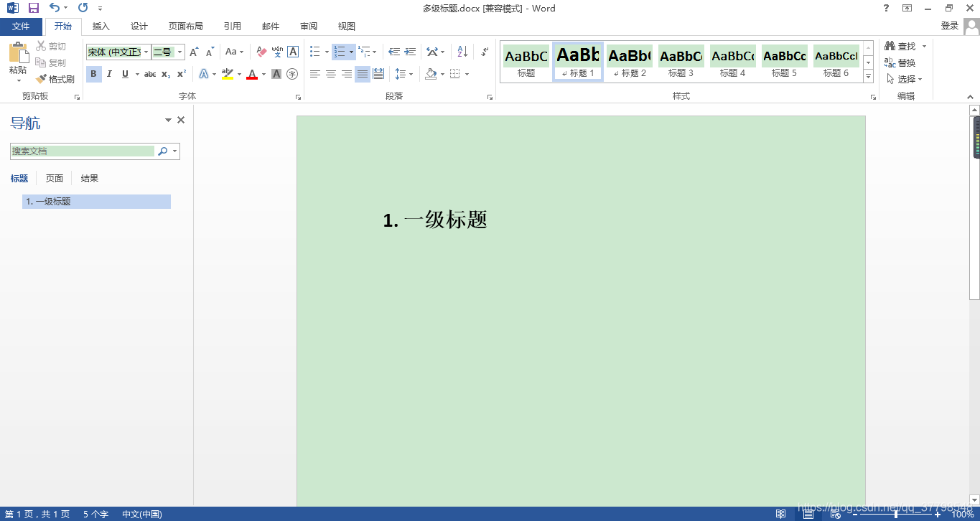Open the font size dropdown (二号)

coord(180,52)
